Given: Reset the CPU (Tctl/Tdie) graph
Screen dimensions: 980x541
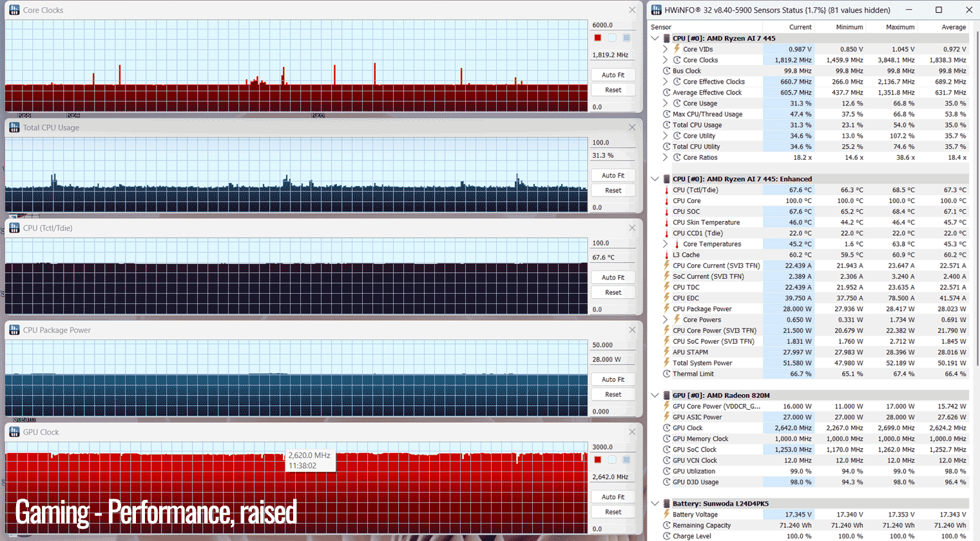Looking at the screenshot, I should (x=613, y=292).
